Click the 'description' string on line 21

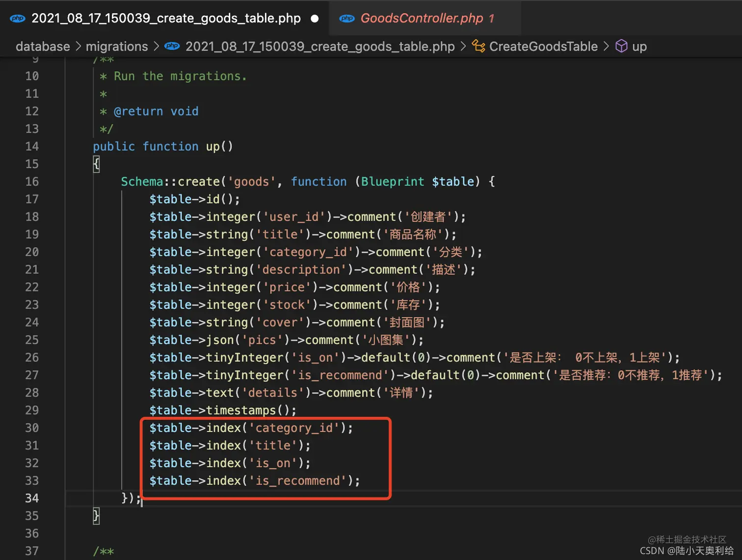(x=301, y=270)
